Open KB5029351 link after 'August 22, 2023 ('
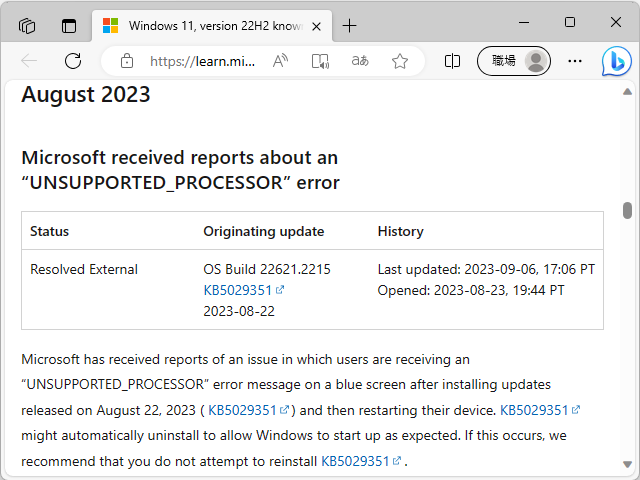Screen dimensions: 640x480 click(249, 410)
